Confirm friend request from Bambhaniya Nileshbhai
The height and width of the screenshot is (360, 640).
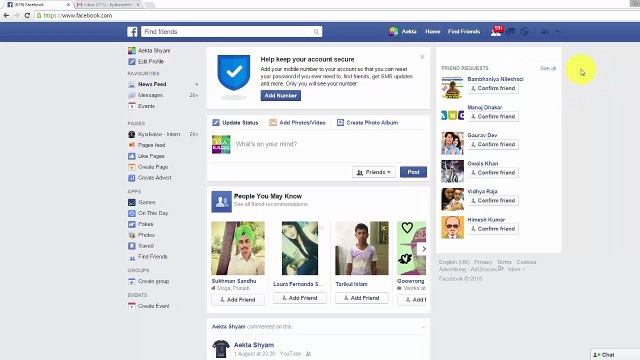tap(493, 88)
